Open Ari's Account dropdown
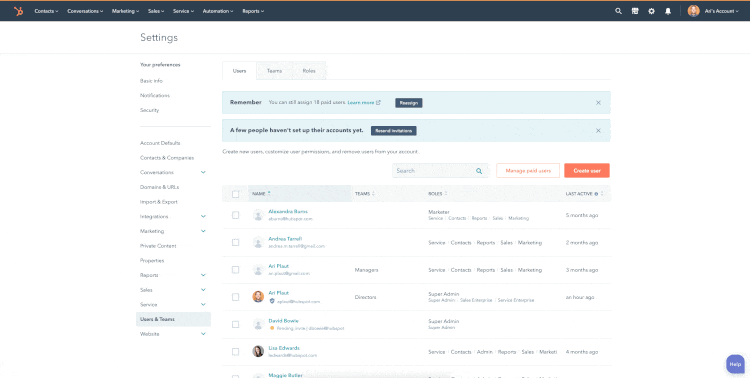750x378 pixels. (x=722, y=11)
